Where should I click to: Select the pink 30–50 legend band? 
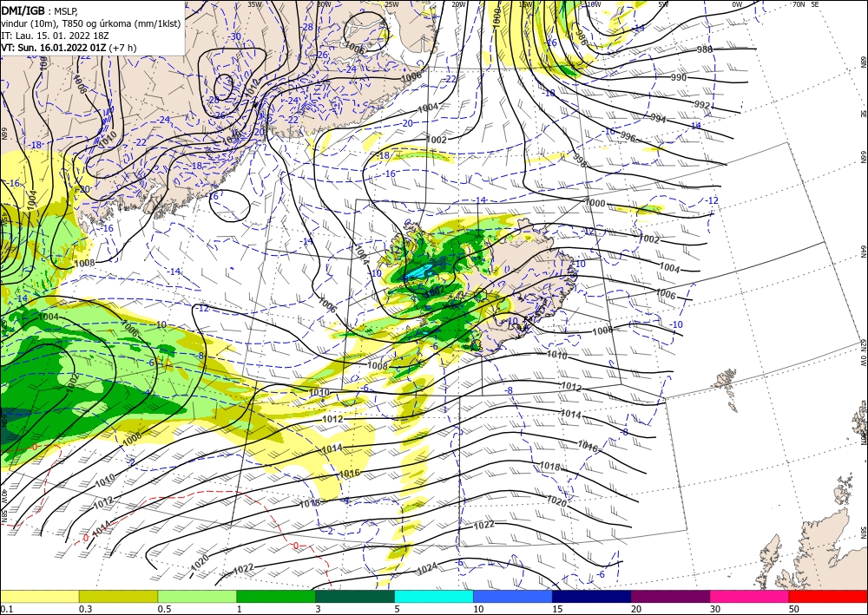point(750,596)
